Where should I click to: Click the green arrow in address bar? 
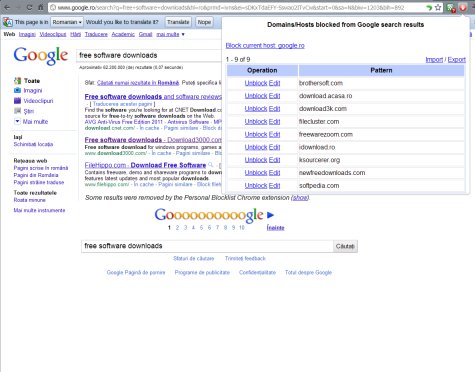pyautogui.click(x=429, y=7)
